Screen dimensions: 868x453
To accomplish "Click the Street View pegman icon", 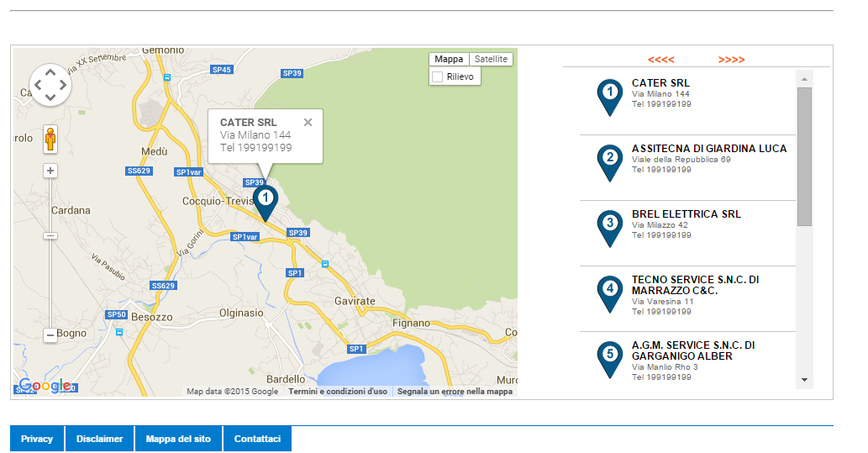I will pos(50,139).
